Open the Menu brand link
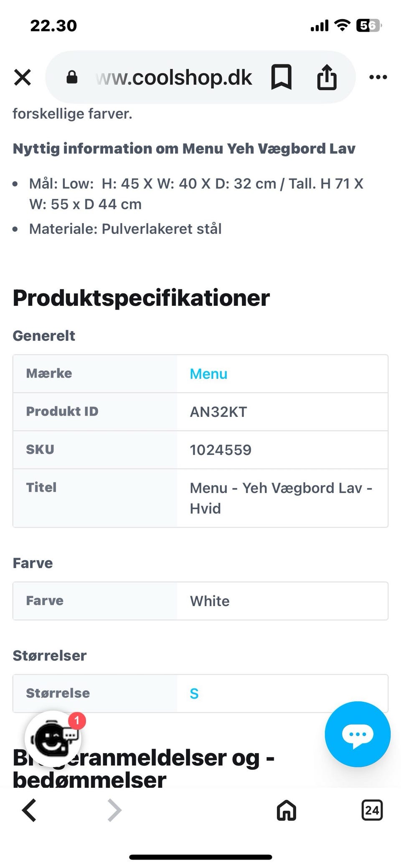401x868 pixels. tap(208, 374)
